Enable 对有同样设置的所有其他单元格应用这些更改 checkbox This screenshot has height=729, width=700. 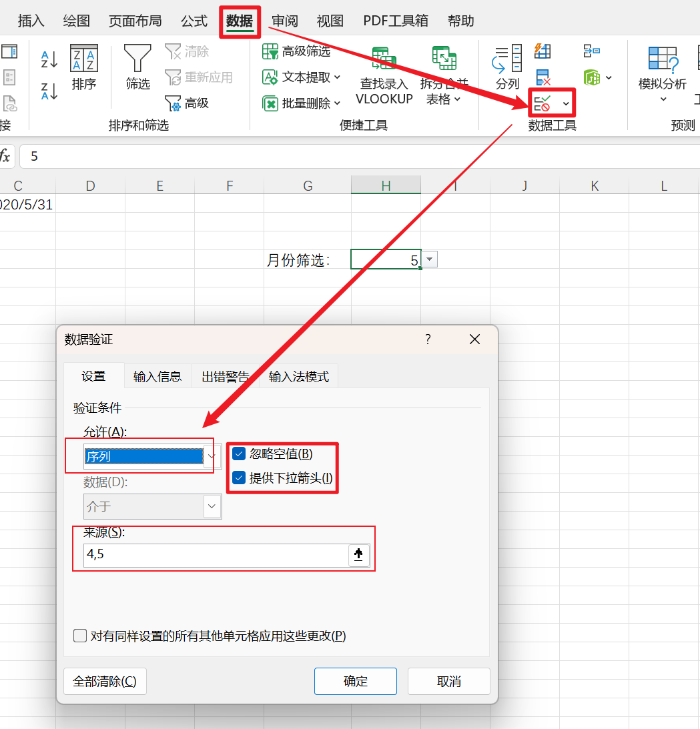(x=80, y=636)
